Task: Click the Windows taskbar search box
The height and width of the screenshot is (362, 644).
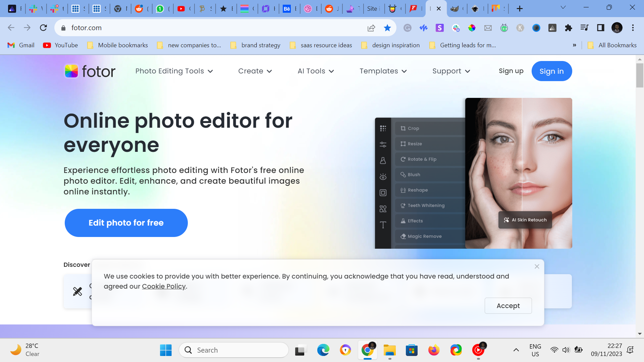Action: pos(234,350)
